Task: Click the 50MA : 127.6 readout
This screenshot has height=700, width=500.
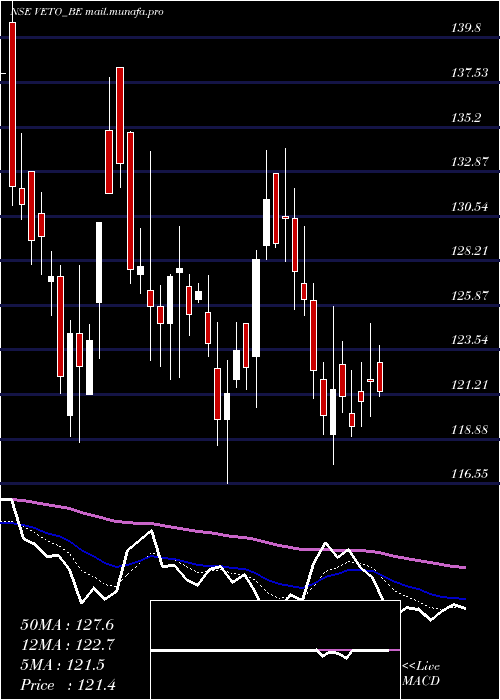Action: pos(67,625)
